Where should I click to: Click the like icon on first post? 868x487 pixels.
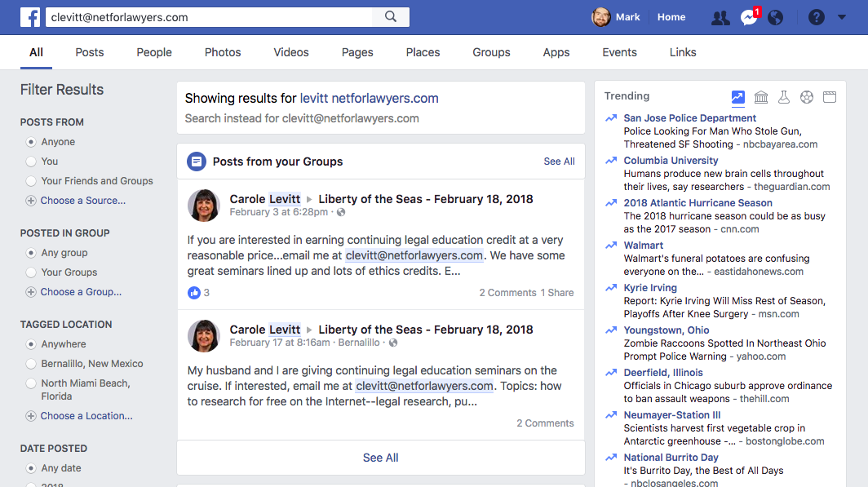pyautogui.click(x=194, y=293)
